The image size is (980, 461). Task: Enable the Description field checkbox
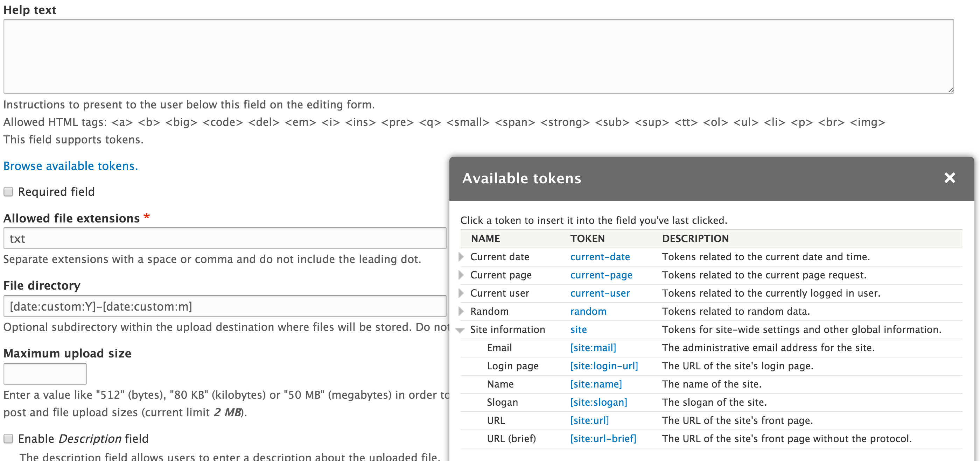[x=8, y=438]
